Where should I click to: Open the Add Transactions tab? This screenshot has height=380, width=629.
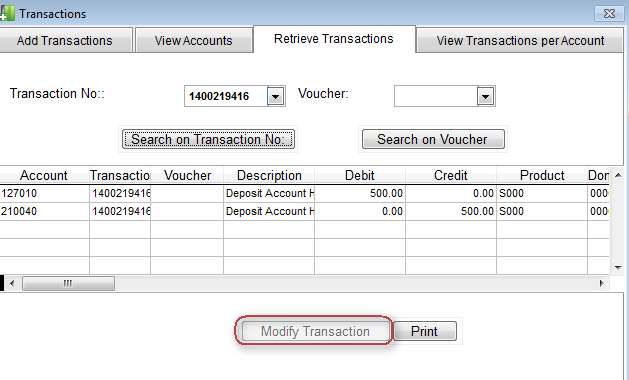pos(65,40)
